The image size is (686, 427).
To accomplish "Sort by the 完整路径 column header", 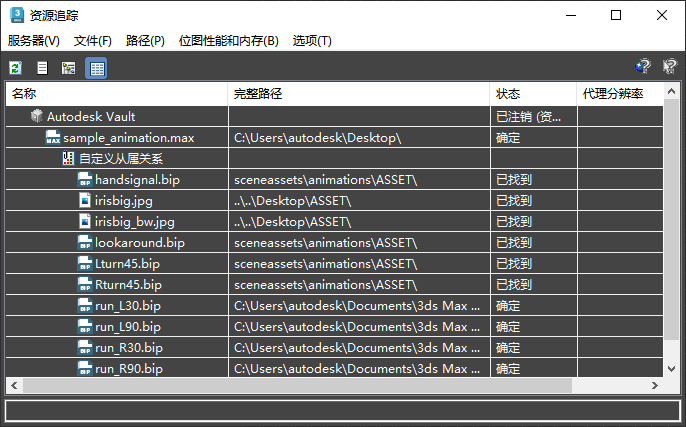I will (359, 94).
